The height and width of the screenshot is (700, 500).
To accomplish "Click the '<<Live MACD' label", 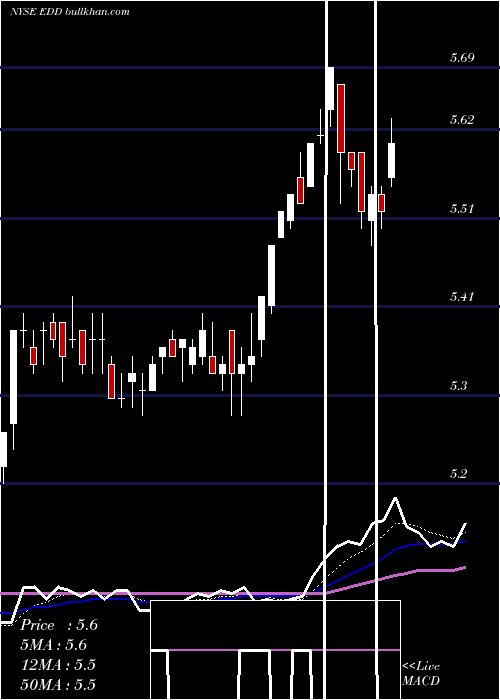I will pyautogui.click(x=421, y=673).
